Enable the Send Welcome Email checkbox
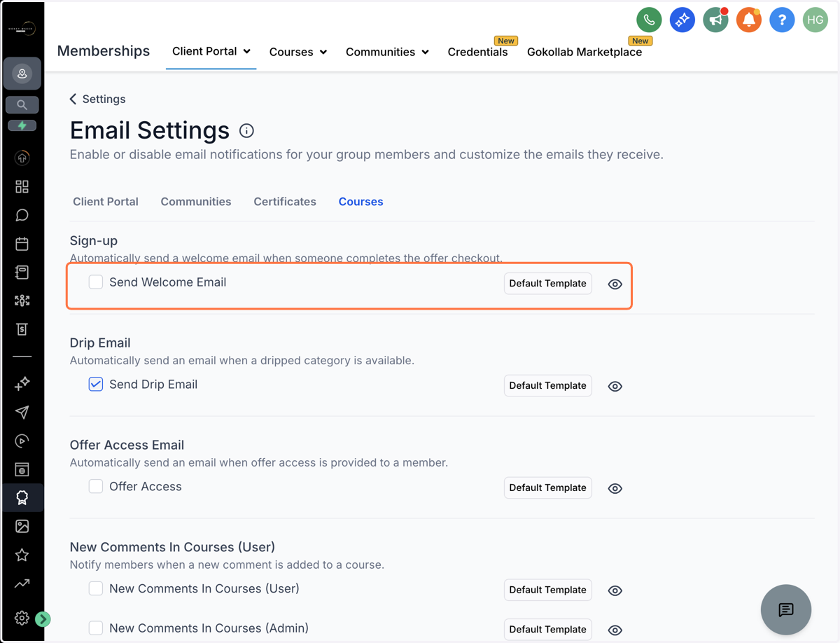 coord(96,282)
